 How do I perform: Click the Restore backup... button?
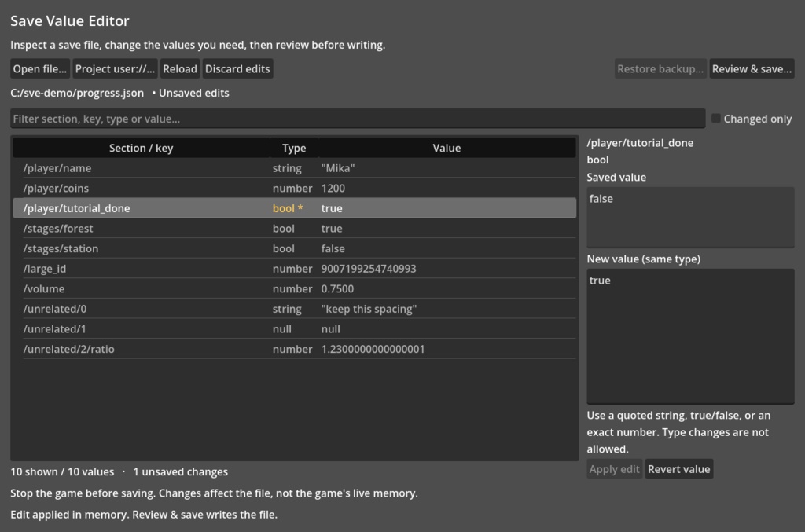point(660,68)
